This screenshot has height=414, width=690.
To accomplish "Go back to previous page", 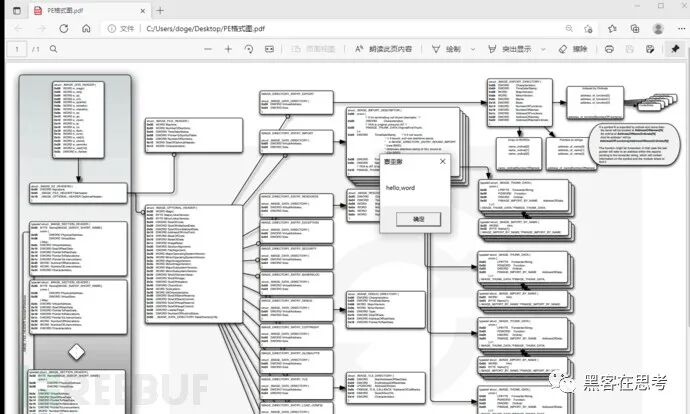I will [18, 29].
